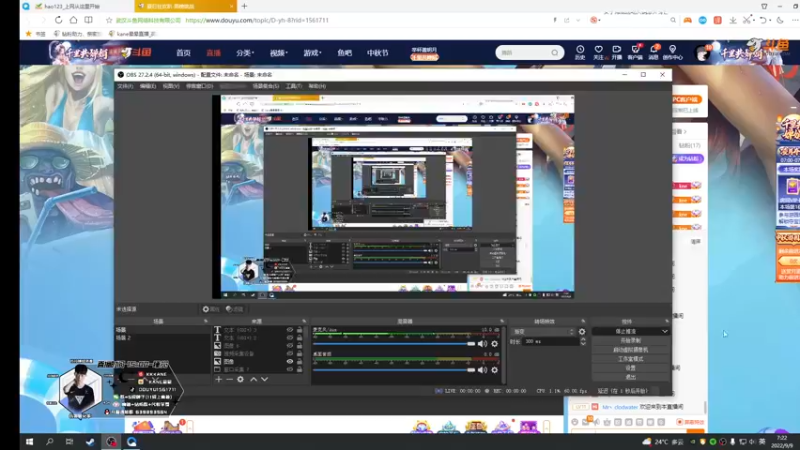Toggle visibility of selected image source

tap(289, 361)
